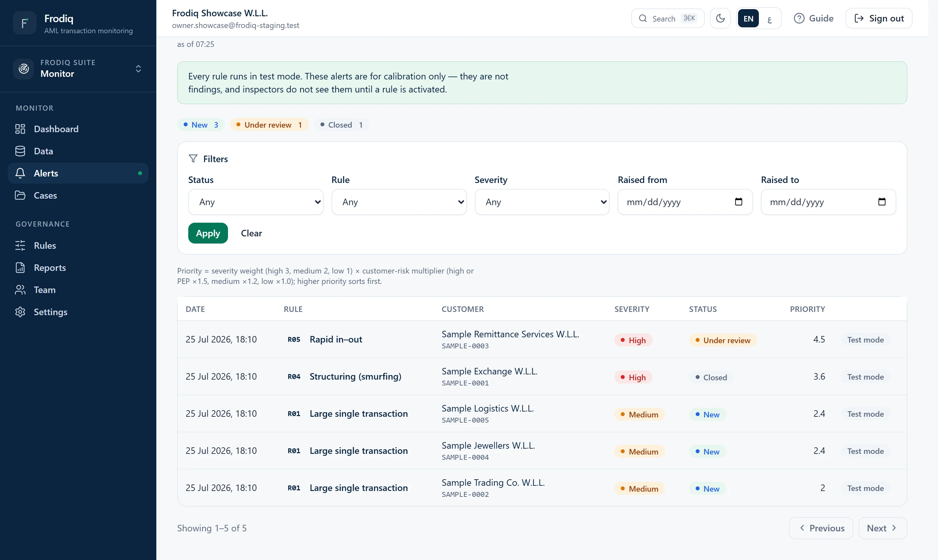Open the Frodiq Suite Monitor switcher
This screenshot has height=560, width=938.
[78, 69]
